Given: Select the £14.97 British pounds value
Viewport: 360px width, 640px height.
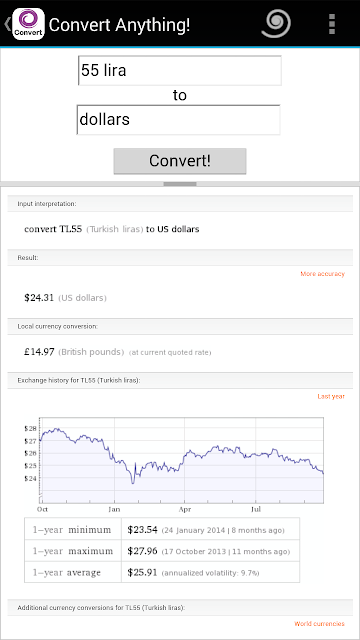Looking at the screenshot, I should tap(39, 352).
